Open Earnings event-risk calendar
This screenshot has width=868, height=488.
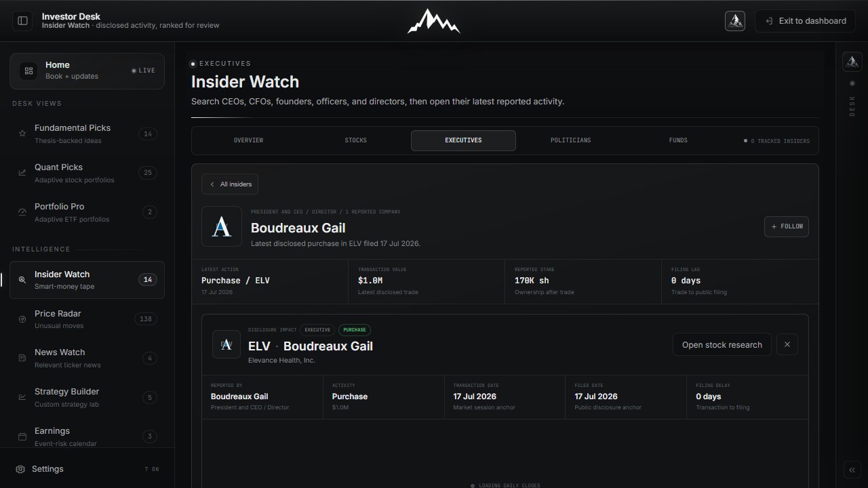(87, 436)
